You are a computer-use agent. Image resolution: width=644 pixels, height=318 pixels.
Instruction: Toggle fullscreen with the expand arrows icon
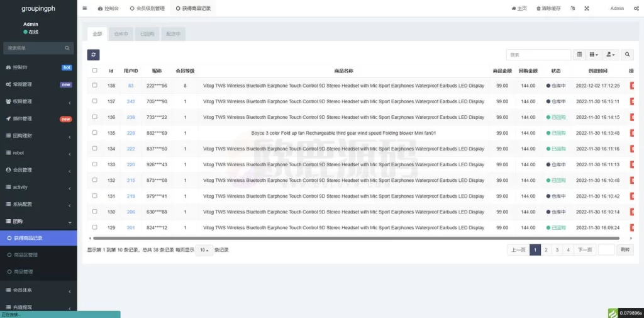(x=587, y=8)
